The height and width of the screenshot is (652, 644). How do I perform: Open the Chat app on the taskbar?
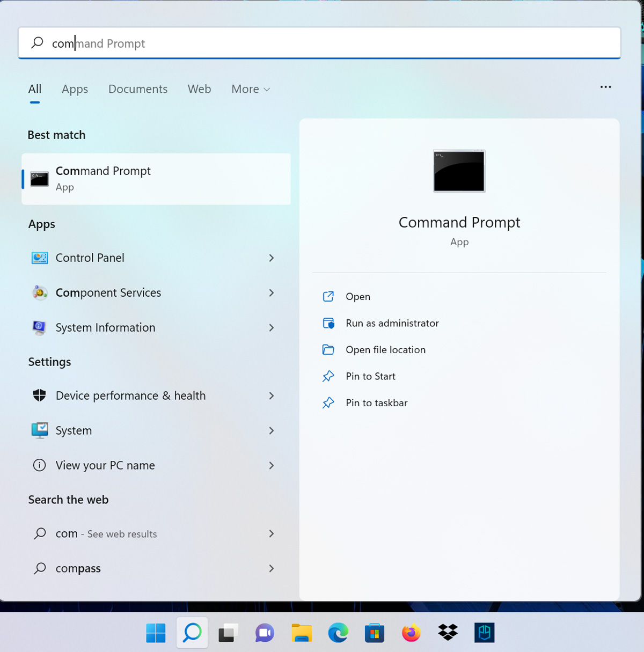(265, 633)
